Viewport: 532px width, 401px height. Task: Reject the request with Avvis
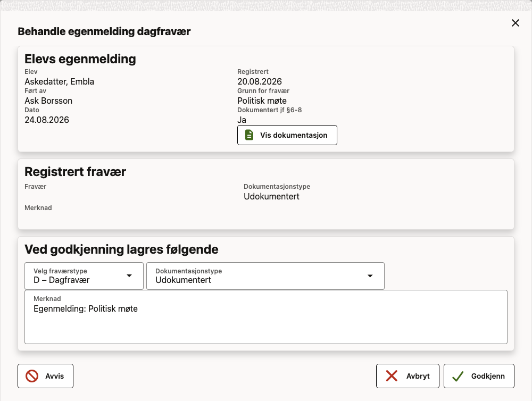45,376
